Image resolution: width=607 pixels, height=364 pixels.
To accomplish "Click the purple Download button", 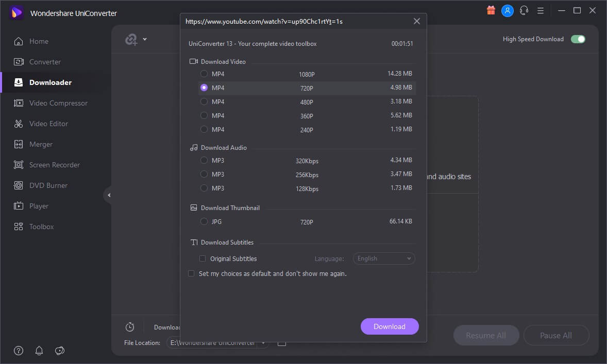I will [390, 326].
